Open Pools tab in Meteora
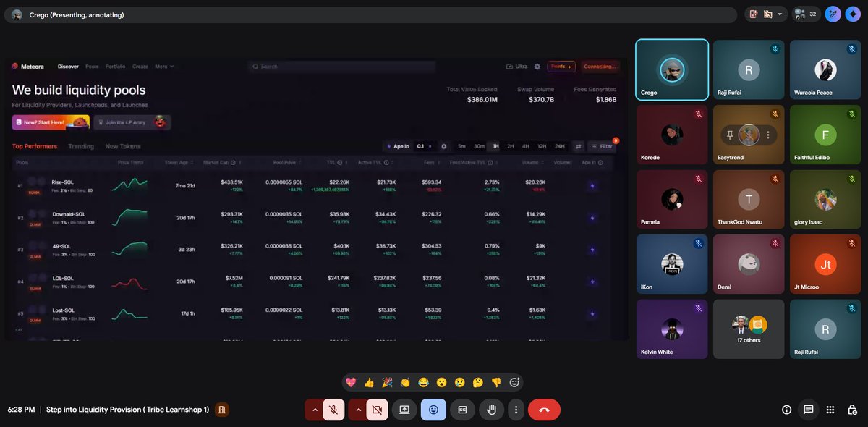868x427 pixels. 92,67
